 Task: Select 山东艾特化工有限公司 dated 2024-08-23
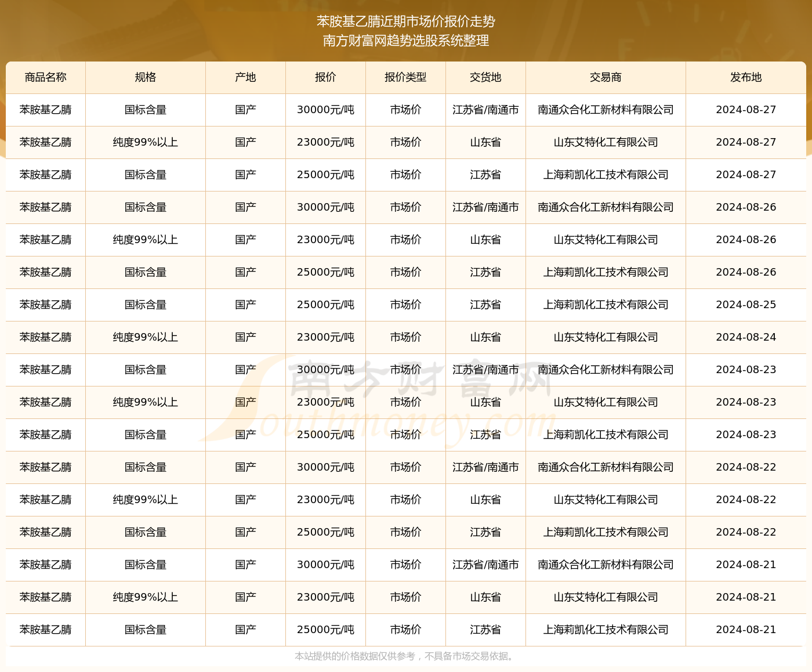click(x=606, y=402)
